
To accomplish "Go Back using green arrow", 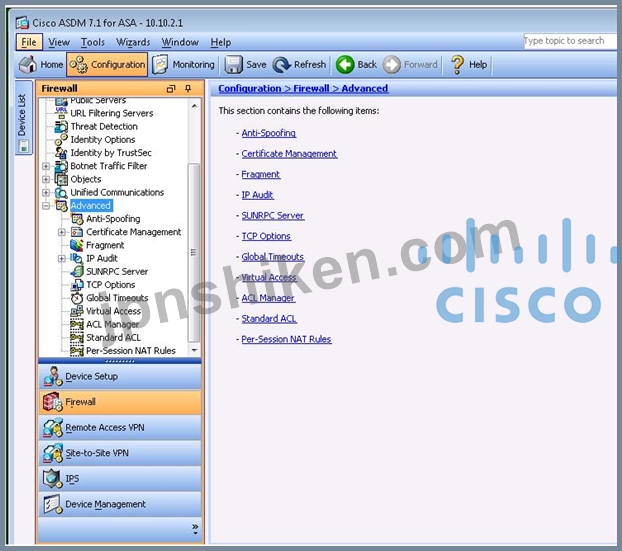I will click(345, 64).
